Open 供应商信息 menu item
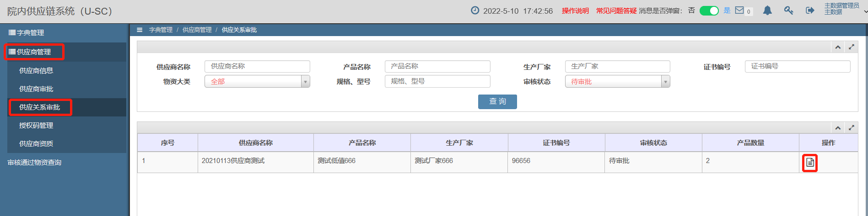This screenshot has height=216, width=868. click(36, 71)
